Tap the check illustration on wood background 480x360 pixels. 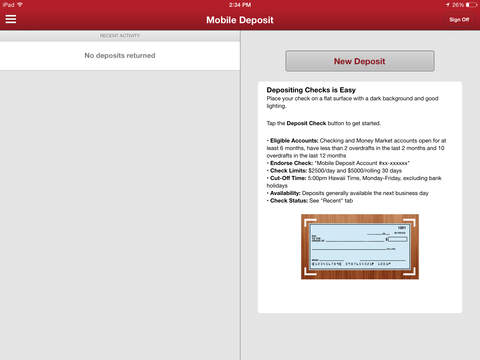[360, 247]
